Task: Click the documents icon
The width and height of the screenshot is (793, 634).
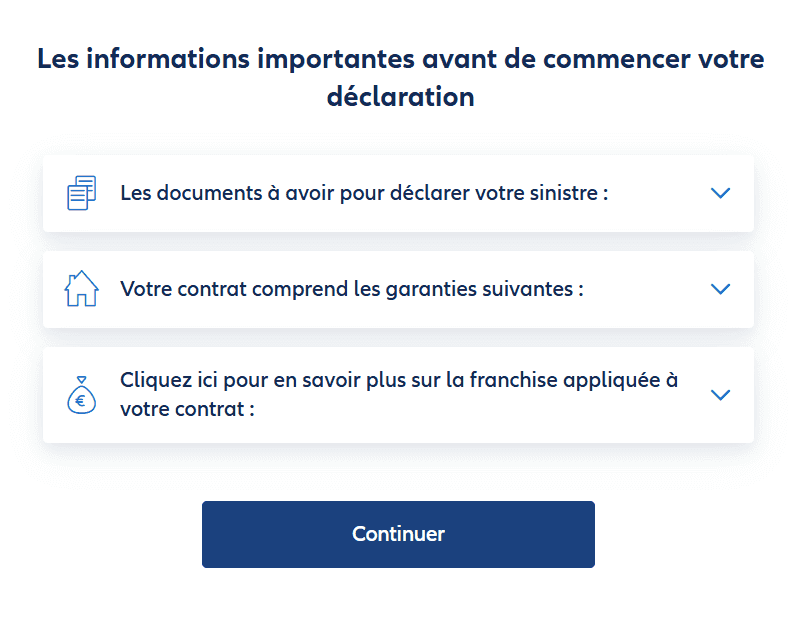Action: pyautogui.click(x=81, y=192)
